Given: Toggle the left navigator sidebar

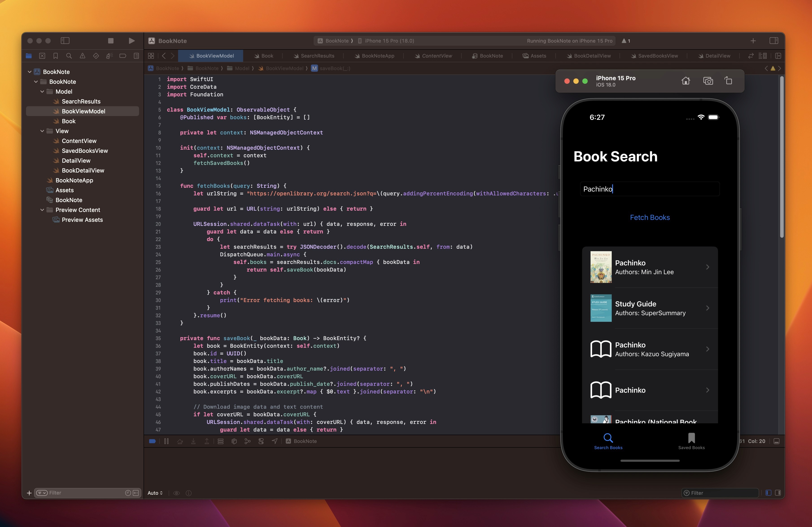Looking at the screenshot, I should tap(65, 41).
